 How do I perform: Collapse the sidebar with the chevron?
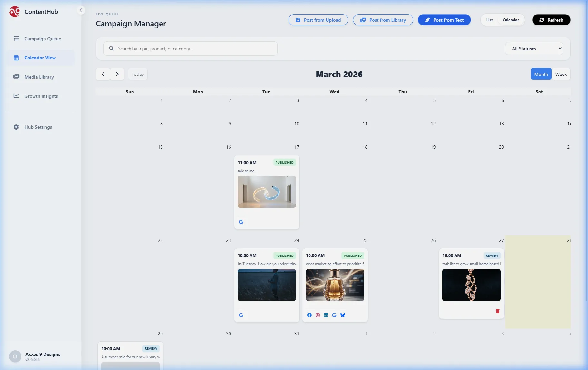(x=81, y=11)
